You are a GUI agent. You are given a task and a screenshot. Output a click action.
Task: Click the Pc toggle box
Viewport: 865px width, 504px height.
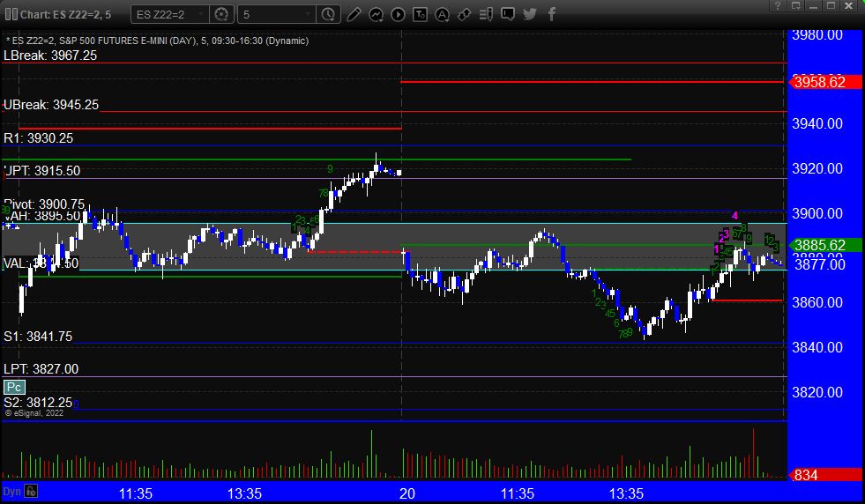[x=14, y=387]
